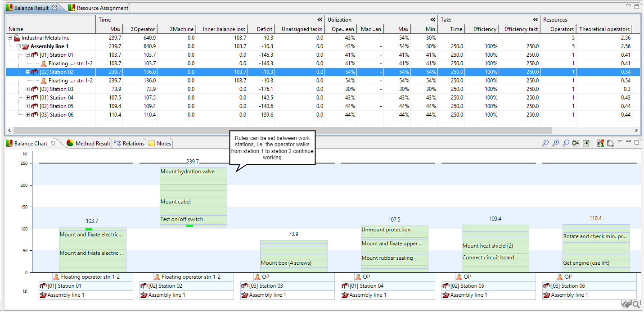Switch to the Resource Assignment tab
The image size is (644, 312).
pos(98,8)
